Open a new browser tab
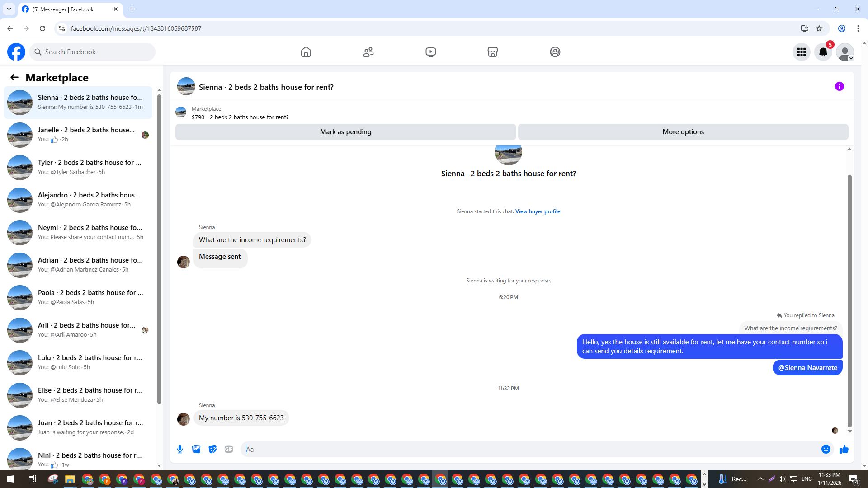Screen dimensions: 868x488 [132, 9]
